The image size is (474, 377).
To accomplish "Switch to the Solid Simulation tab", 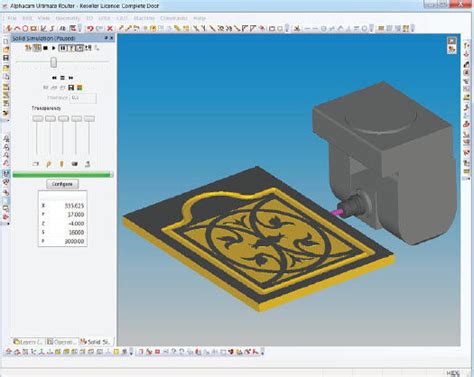I will pos(96,342).
